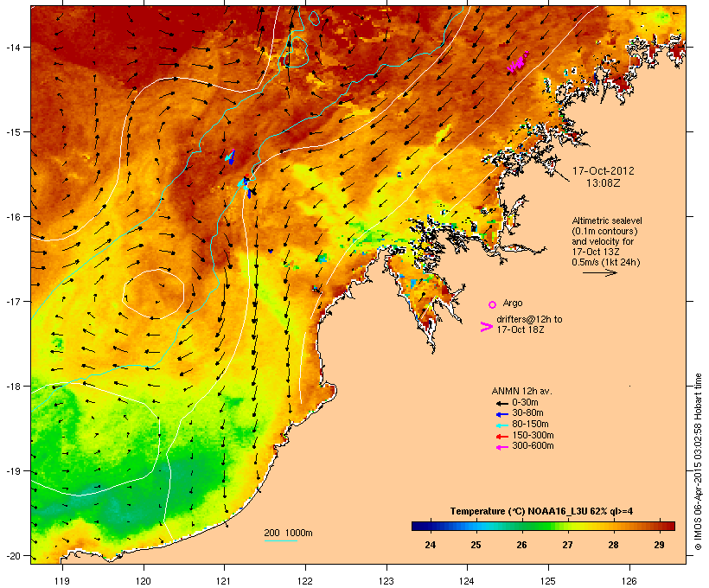Click the 'ANMN 12h av.' heading

click(521, 391)
